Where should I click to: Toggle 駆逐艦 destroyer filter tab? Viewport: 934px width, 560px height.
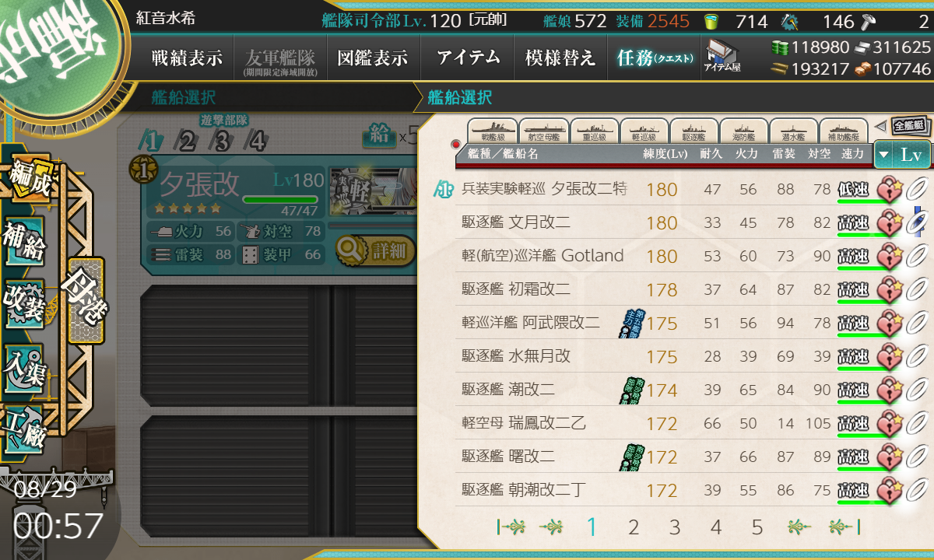click(693, 130)
